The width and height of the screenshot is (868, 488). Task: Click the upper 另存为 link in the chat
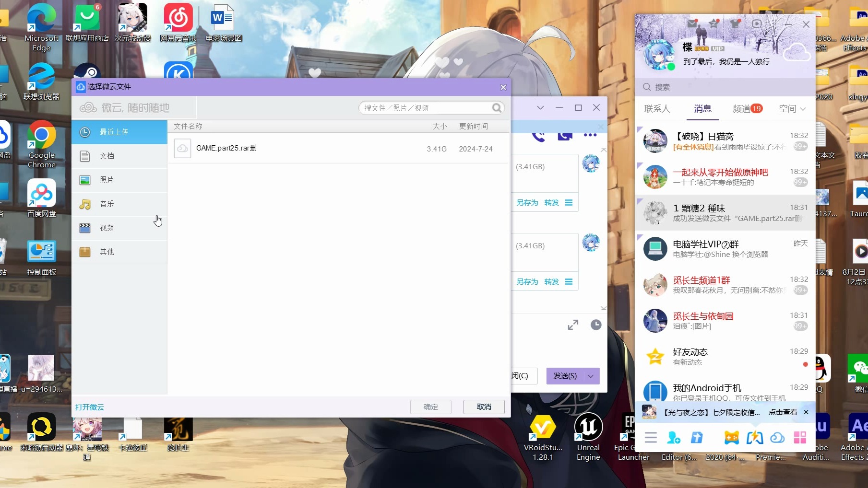527,203
